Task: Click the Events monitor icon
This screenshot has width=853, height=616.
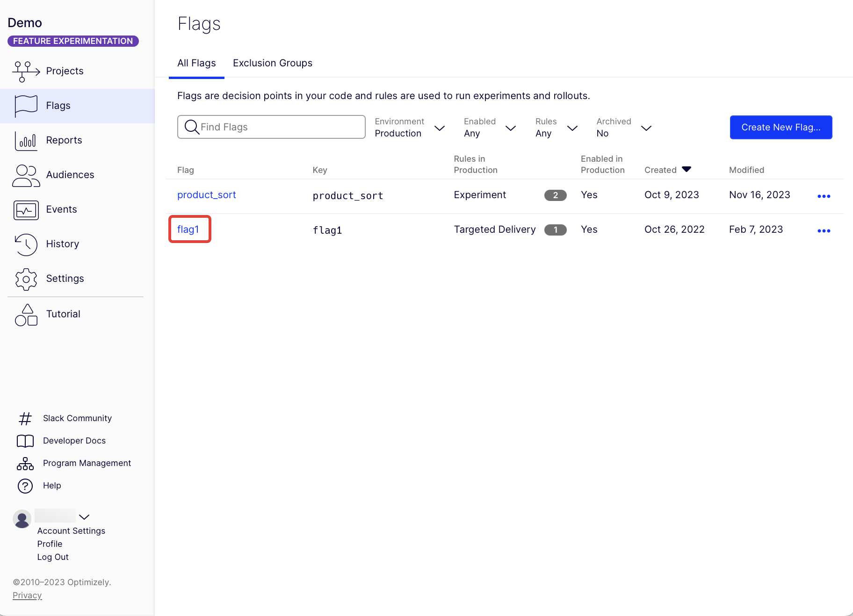Action: click(x=26, y=210)
